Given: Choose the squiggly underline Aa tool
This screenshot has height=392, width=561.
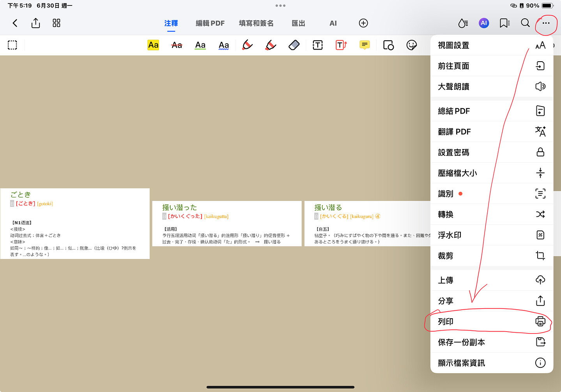Looking at the screenshot, I should 224,45.
